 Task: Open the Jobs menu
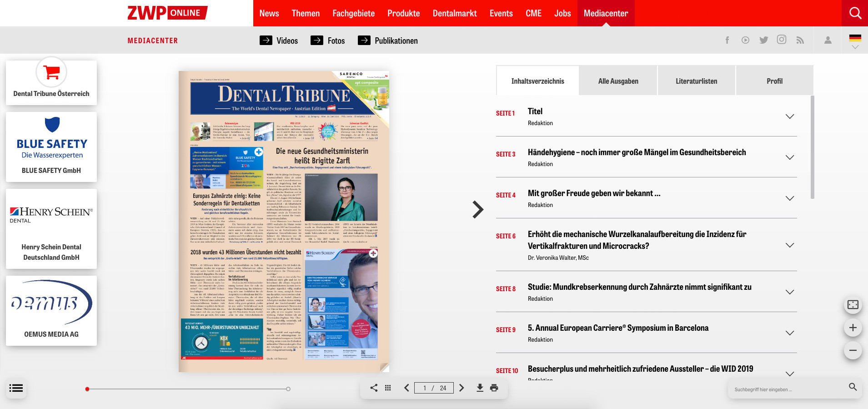tap(562, 13)
